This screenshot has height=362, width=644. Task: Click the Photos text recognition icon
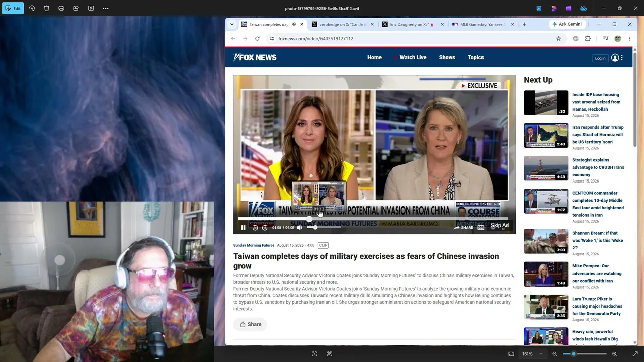click(330, 354)
